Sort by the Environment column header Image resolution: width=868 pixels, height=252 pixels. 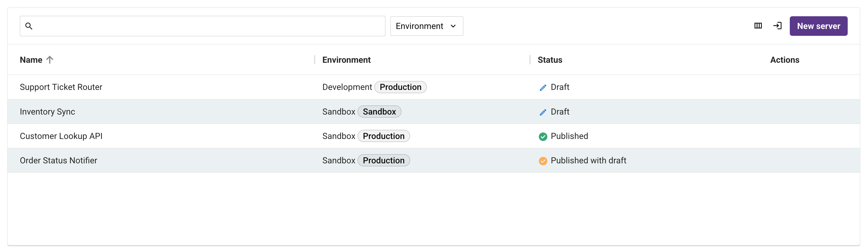pyautogui.click(x=346, y=60)
